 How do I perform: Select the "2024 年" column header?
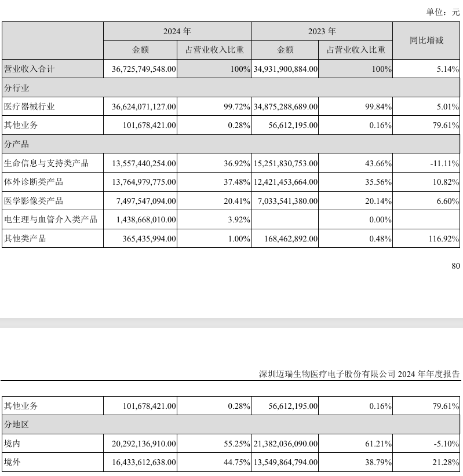click(177, 31)
